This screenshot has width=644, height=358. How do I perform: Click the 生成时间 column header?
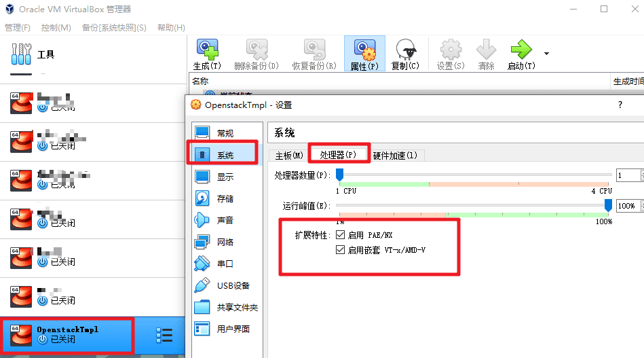click(x=628, y=82)
